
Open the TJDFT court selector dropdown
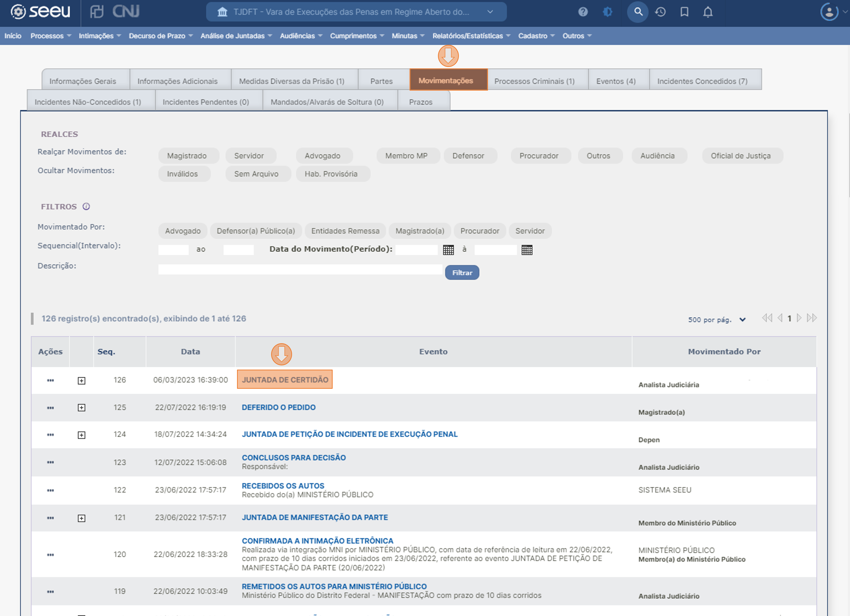(356, 12)
